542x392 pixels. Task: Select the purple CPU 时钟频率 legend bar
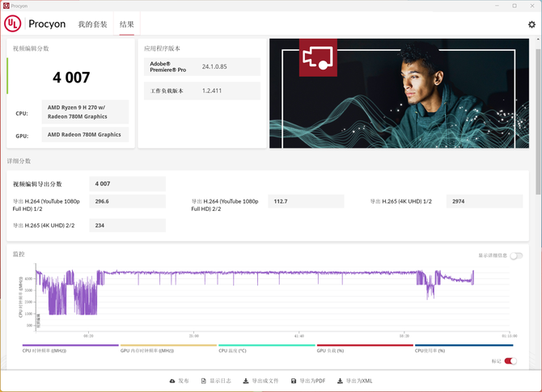pos(70,345)
